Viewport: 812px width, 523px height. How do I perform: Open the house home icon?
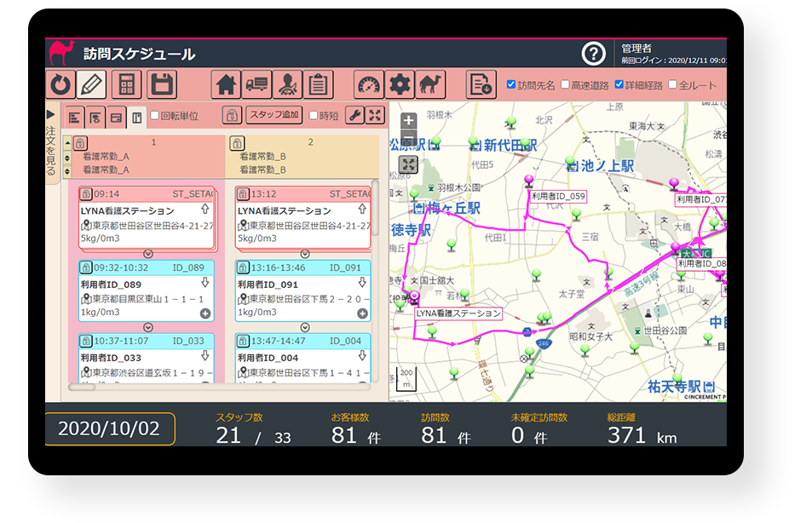pyautogui.click(x=226, y=84)
